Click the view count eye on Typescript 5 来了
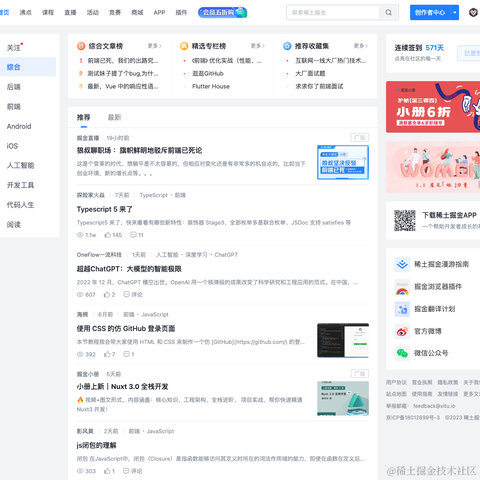The width and height of the screenshot is (480, 480). 80,235
